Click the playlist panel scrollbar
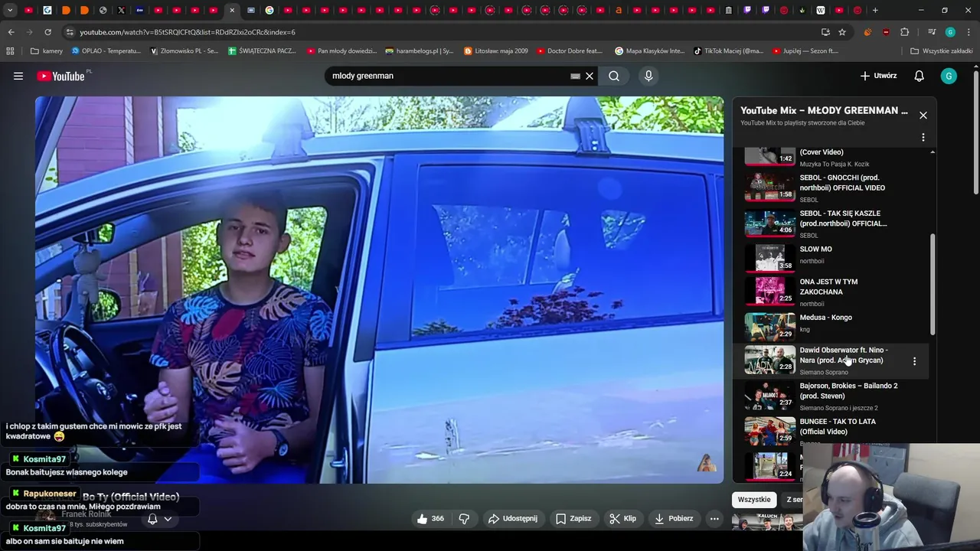 click(x=932, y=284)
